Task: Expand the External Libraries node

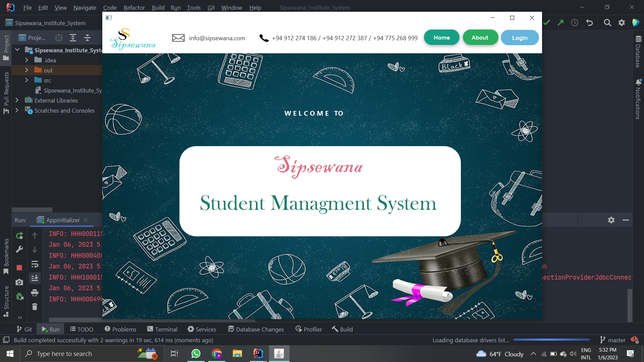Action: point(17,100)
